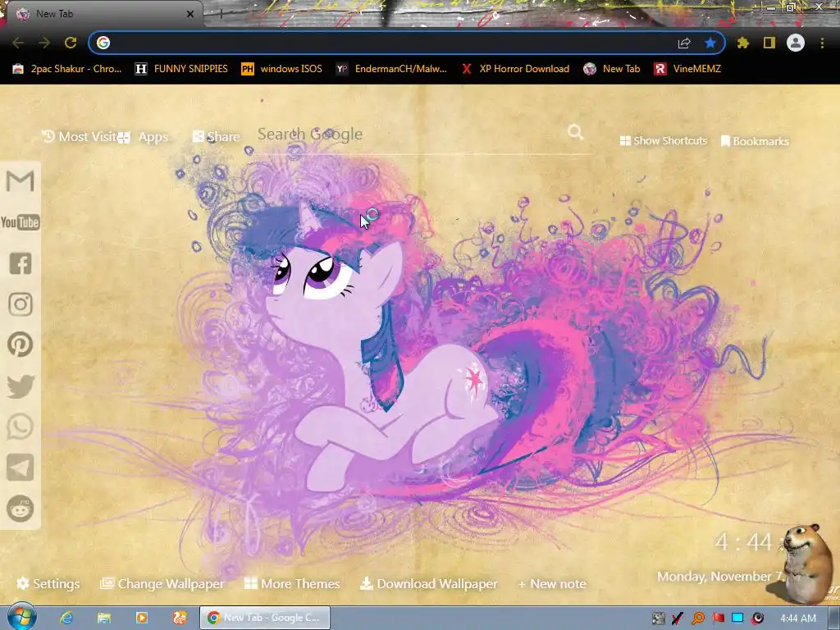Open the windows ISOS bookmark
This screenshot has height=630, width=840.
point(282,69)
